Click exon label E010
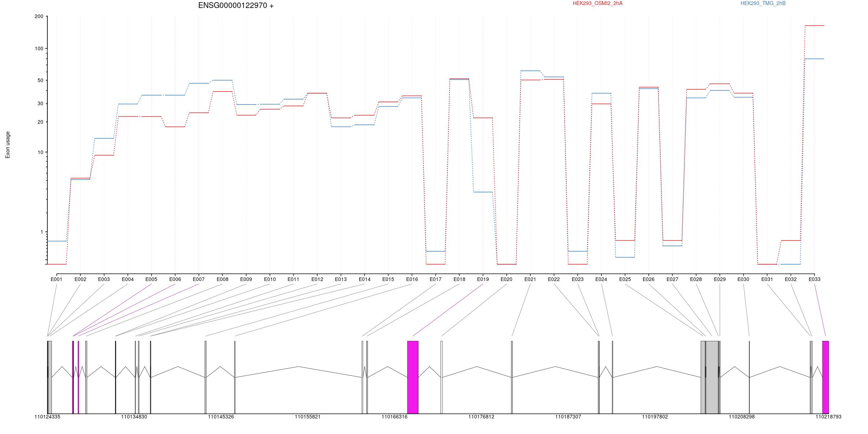Viewport: 868px width, 434px height. point(270,279)
